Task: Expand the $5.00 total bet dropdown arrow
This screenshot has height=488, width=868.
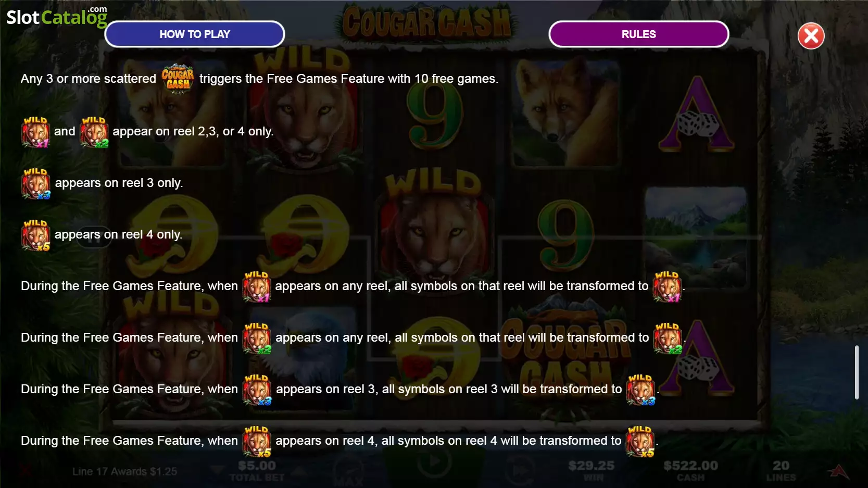Action: pos(217,469)
